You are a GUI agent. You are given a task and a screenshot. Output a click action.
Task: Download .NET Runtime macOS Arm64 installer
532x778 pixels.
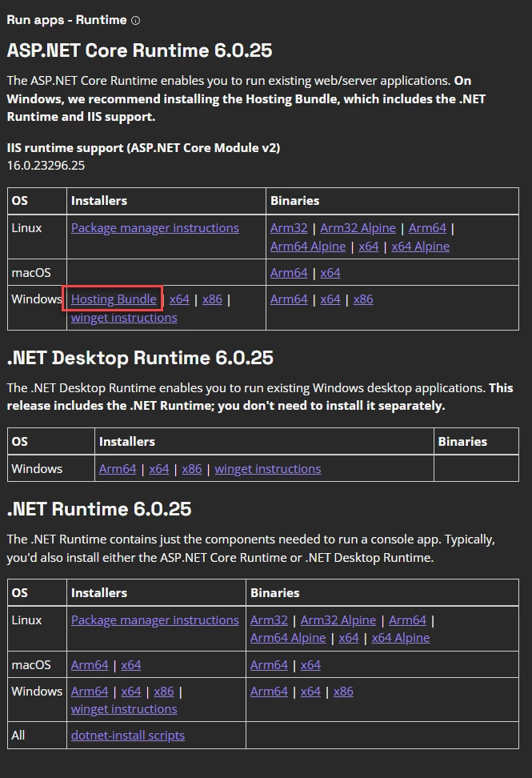(x=90, y=665)
